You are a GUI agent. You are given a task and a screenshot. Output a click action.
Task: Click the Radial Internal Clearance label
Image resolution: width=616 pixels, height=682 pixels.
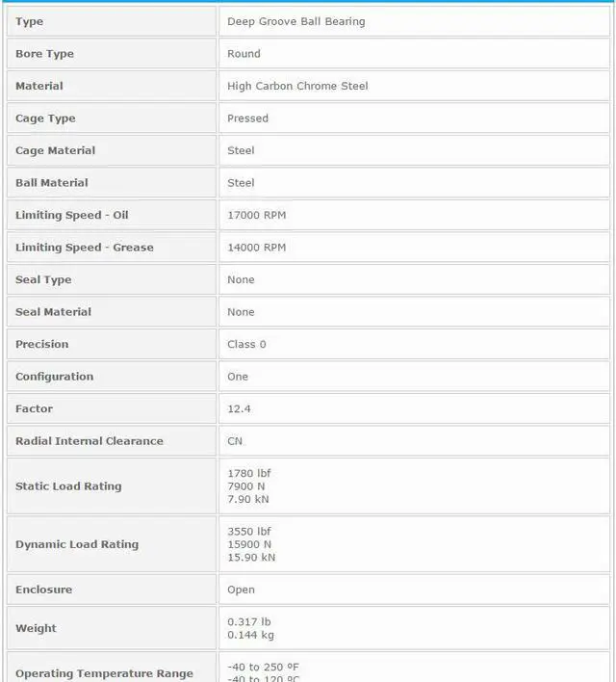tap(89, 441)
